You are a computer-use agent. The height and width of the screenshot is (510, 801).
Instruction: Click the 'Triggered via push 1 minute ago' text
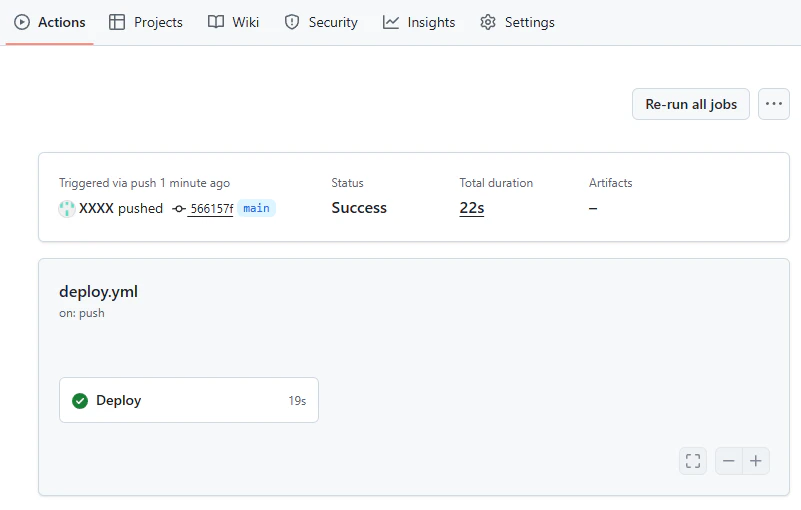(145, 183)
